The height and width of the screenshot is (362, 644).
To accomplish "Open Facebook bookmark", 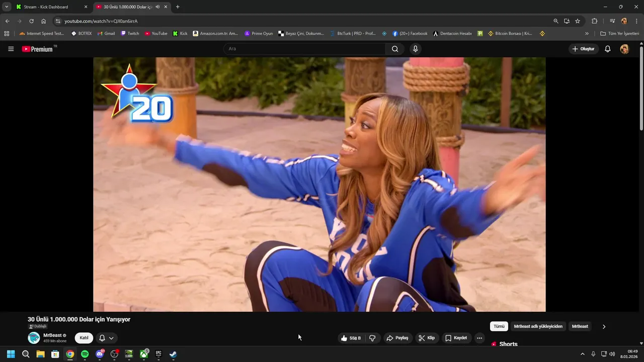I will point(410,34).
